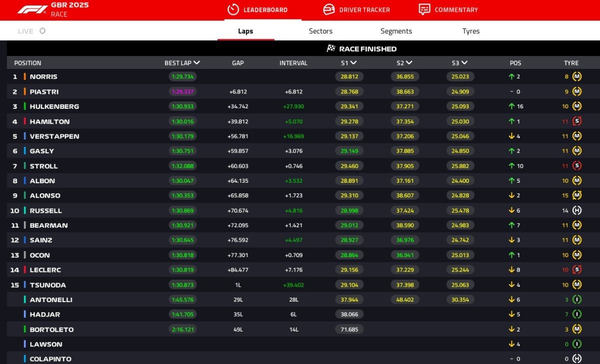Expand the Best Lap column dropdown
This screenshot has height=364, width=600.
click(196, 63)
